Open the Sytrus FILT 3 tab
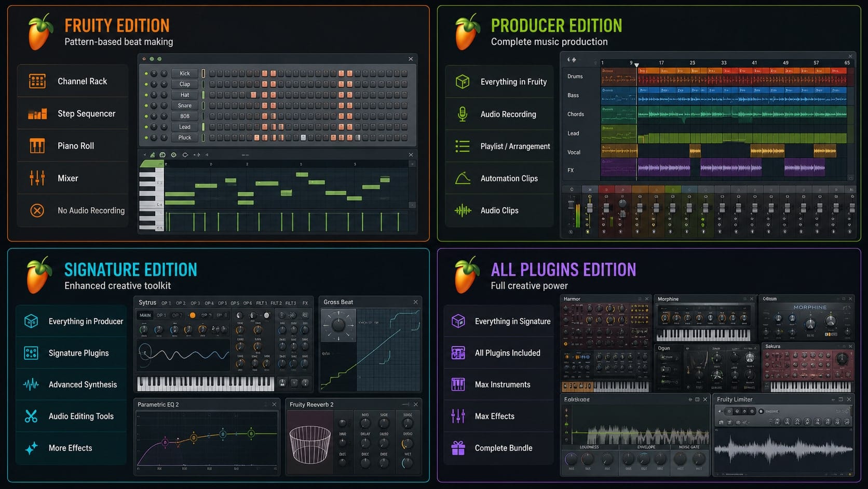Image resolution: width=868 pixels, height=489 pixels. tap(291, 303)
